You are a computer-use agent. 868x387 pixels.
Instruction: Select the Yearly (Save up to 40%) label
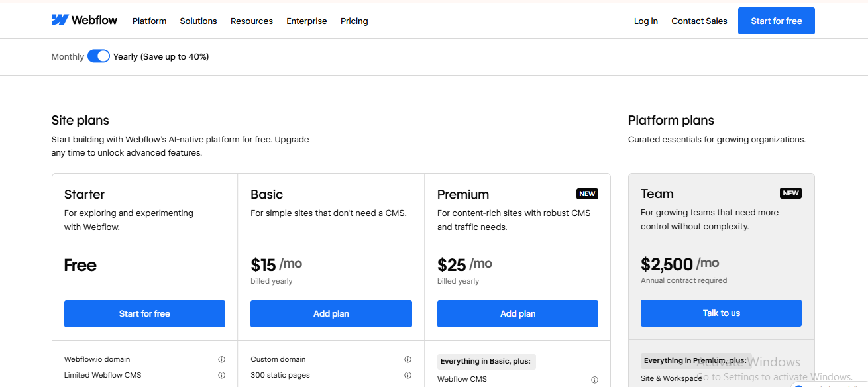161,56
